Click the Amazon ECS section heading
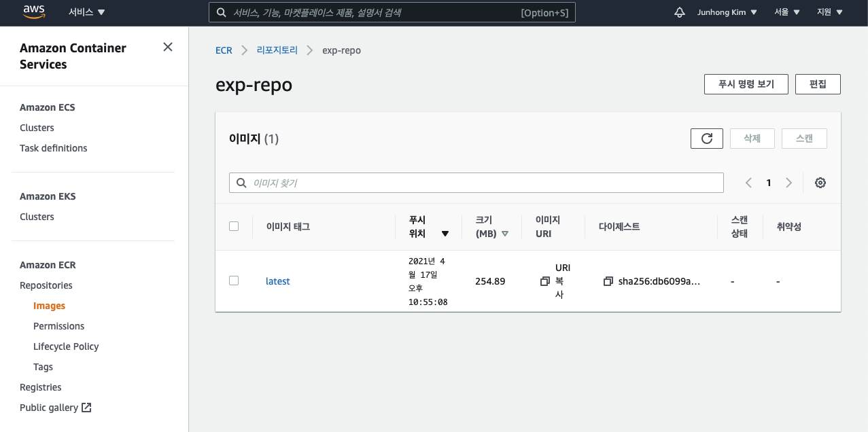 [x=48, y=107]
